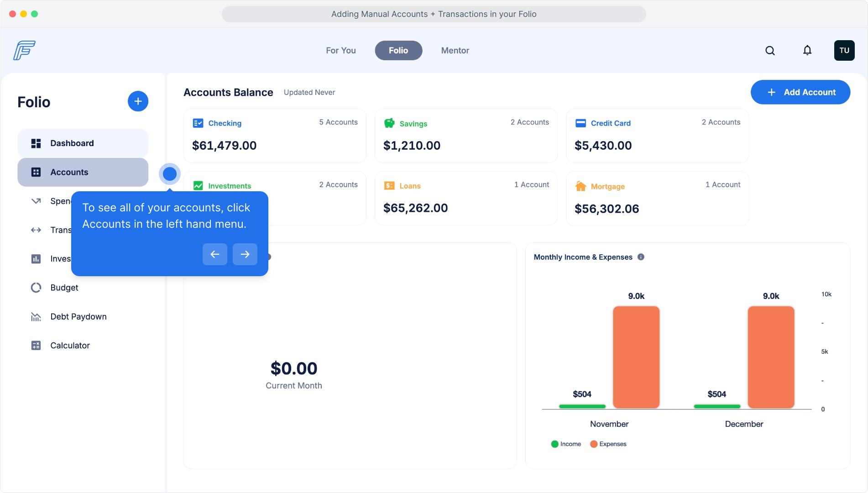Click the Add Account button
The width and height of the screenshot is (868, 493).
click(800, 92)
